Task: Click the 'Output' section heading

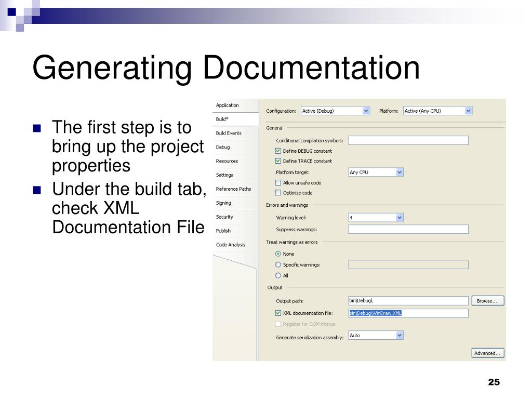Action: (x=275, y=288)
